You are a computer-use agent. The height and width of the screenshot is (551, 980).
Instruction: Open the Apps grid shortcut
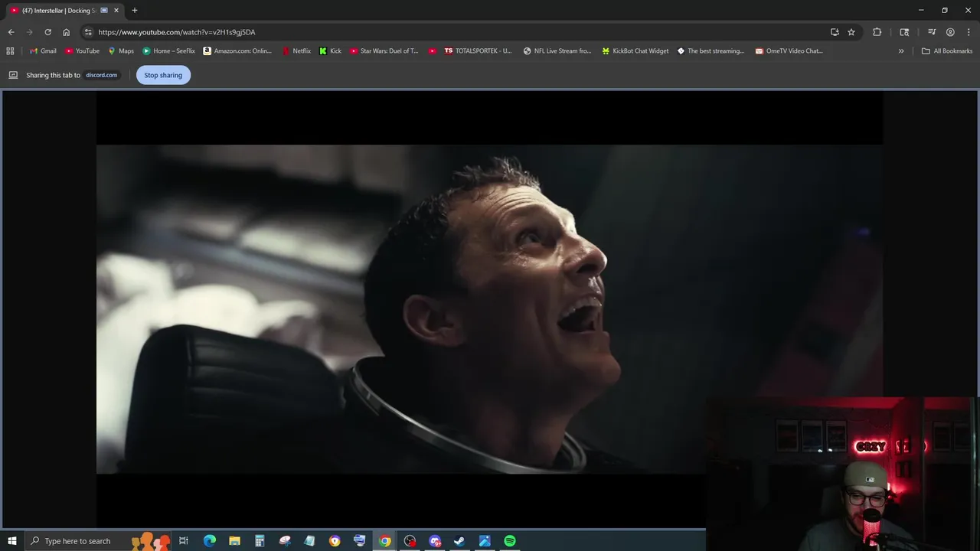pyautogui.click(x=10, y=51)
